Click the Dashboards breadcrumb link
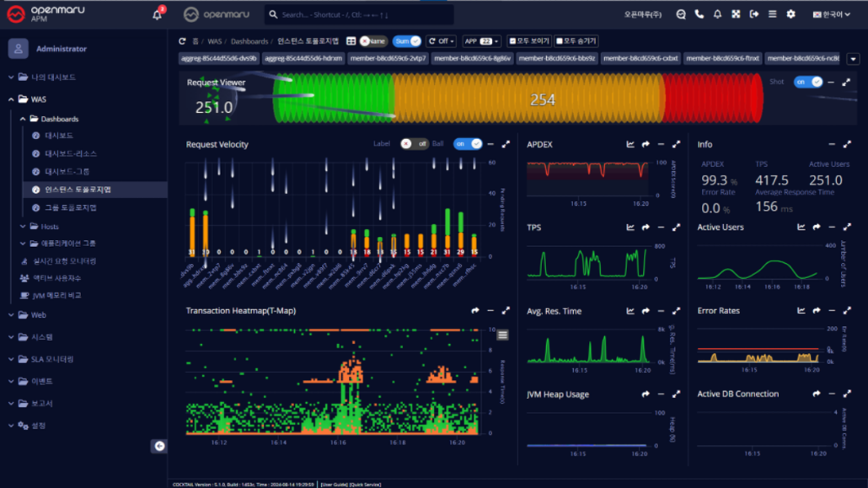The image size is (868, 488). pyautogui.click(x=249, y=41)
